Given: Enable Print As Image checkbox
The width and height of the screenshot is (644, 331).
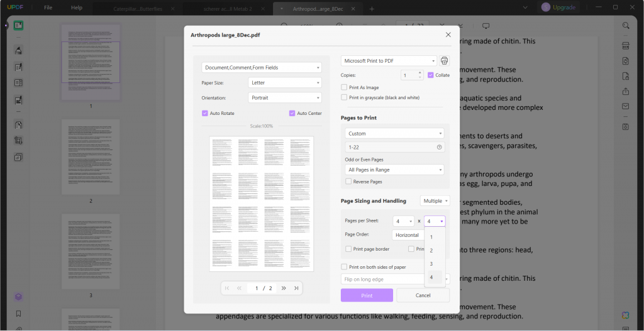Looking at the screenshot, I should click(344, 87).
